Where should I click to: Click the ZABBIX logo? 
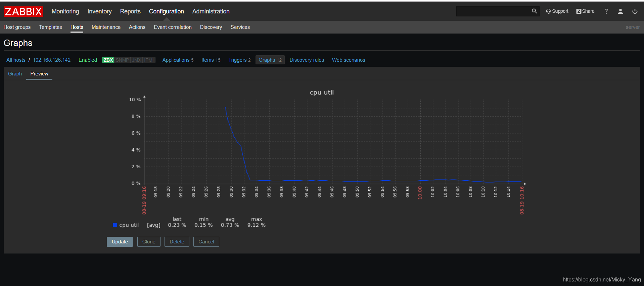click(24, 11)
